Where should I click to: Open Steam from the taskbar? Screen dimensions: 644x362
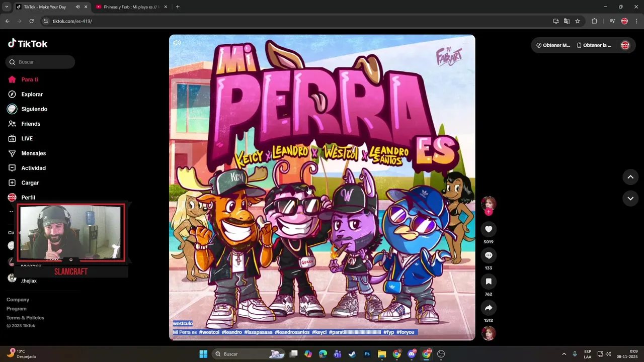(x=352, y=354)
